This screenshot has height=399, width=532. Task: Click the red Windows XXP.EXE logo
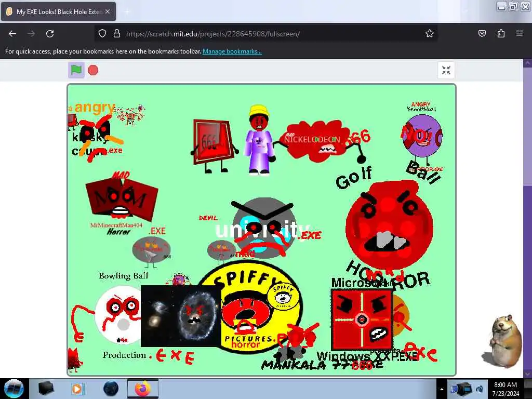[362, 320]
